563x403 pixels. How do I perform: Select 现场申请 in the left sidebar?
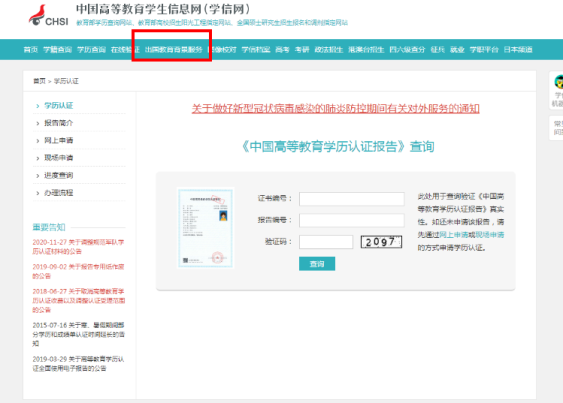tap(59, 158)
